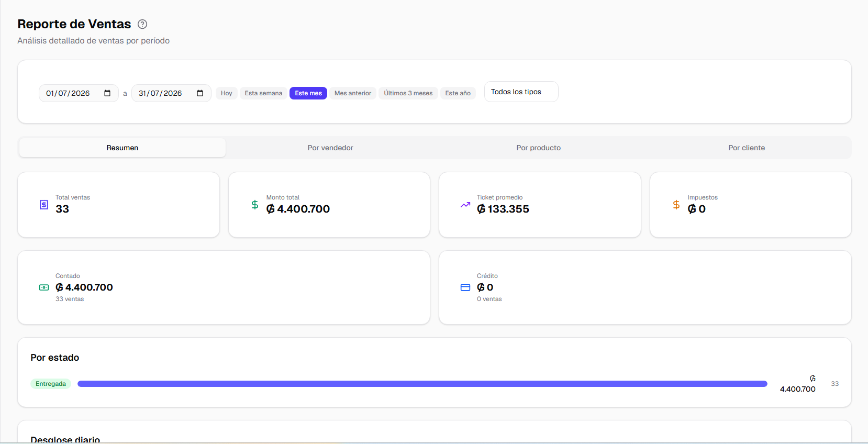
Task: Click the orange dollar icon in Impuestos card
Action: [676, 205]
